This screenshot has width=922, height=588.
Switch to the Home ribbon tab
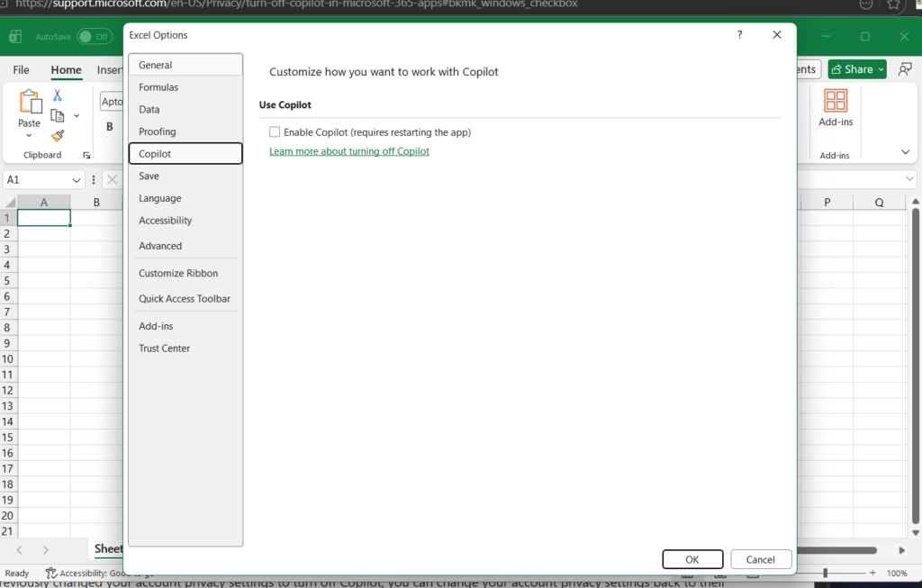66,69
